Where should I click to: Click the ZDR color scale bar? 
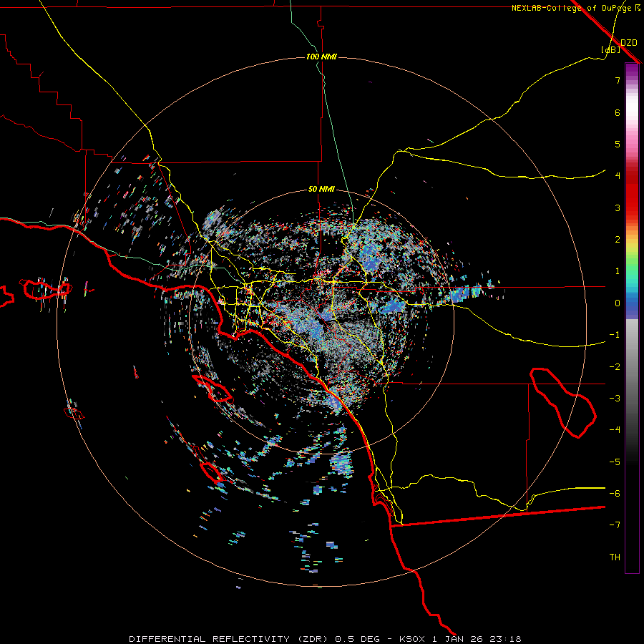632,318
